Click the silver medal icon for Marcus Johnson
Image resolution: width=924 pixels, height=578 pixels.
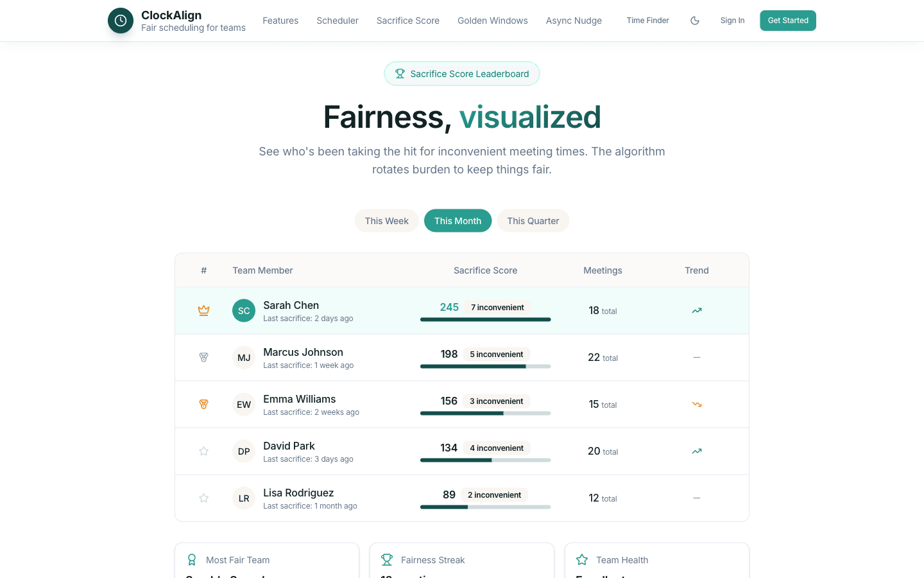pos(203,357)
